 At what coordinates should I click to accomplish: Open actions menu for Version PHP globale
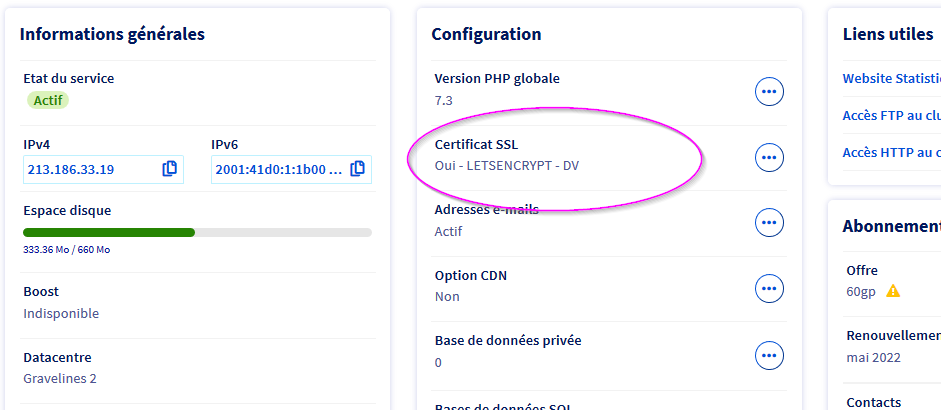point(769,92)
